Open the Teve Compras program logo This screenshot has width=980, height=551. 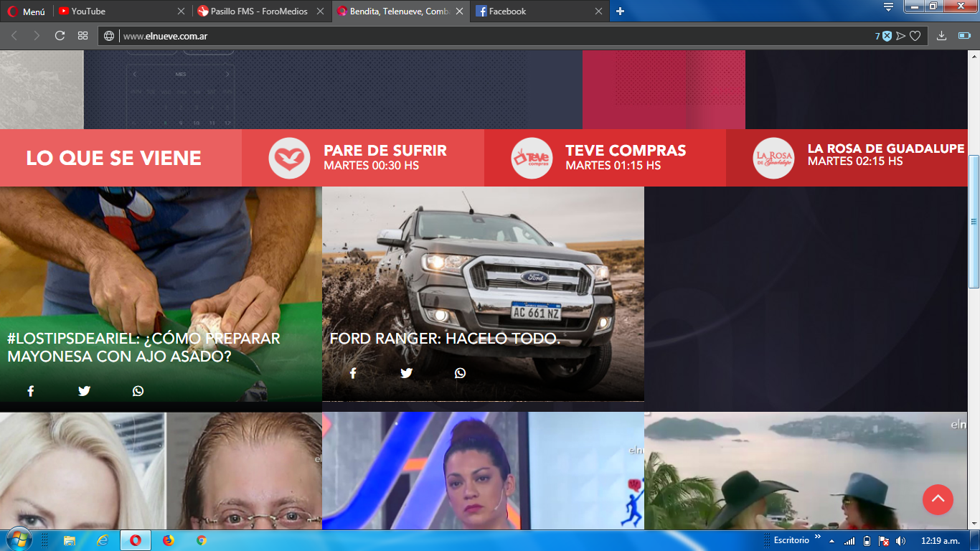[532, 158]
